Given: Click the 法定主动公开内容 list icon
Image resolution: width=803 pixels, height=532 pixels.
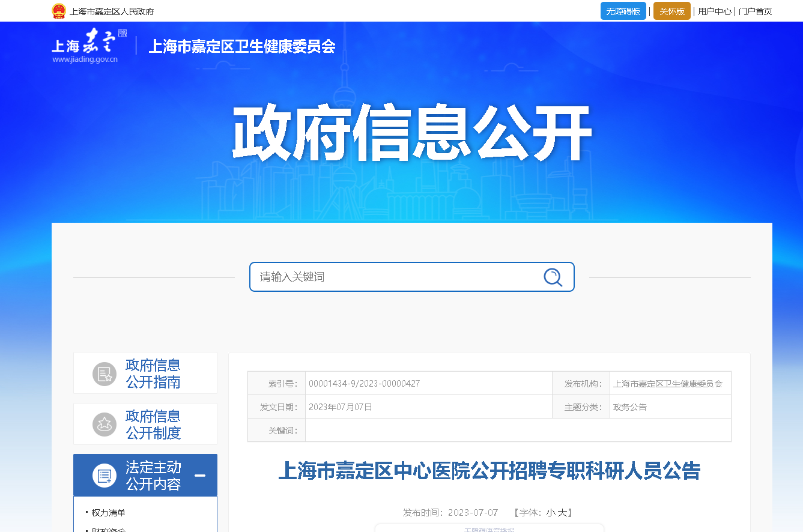Looking at the screenshot, I should click(x=105, y=476).
